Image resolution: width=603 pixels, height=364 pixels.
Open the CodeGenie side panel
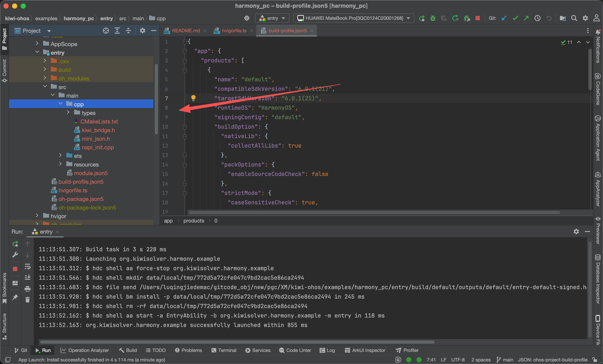click(x=598, y=89)
